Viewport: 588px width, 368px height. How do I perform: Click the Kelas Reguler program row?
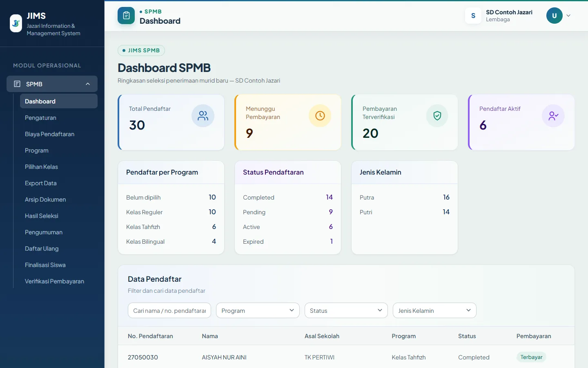171,212
